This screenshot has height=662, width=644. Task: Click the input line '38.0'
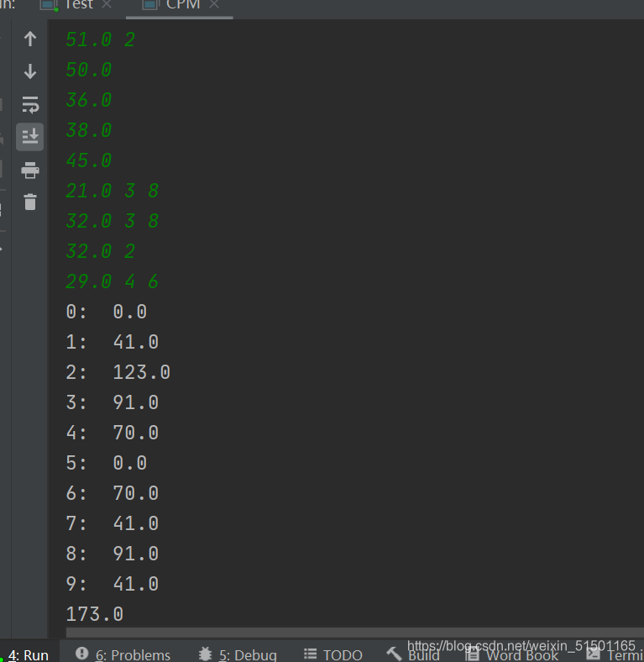[x=89, y=130]
